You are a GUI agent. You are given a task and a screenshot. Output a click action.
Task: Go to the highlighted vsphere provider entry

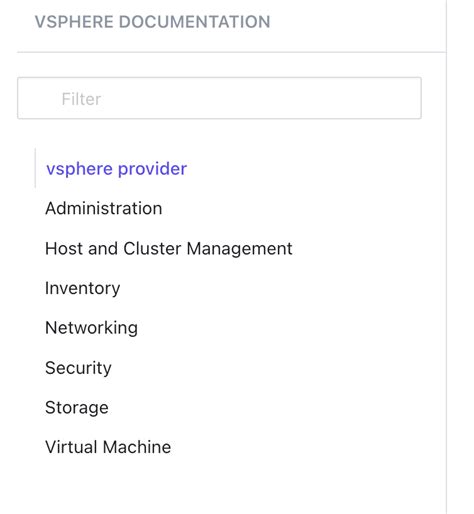116,169
